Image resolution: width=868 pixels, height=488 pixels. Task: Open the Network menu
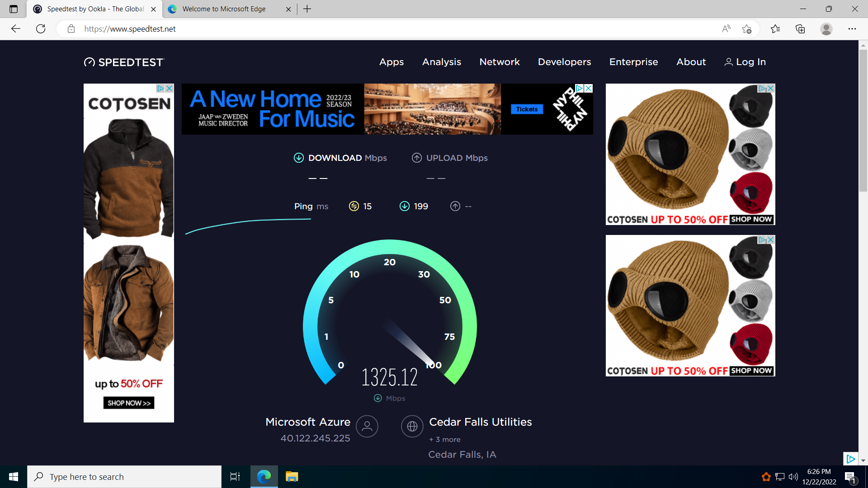pos(500,62)
